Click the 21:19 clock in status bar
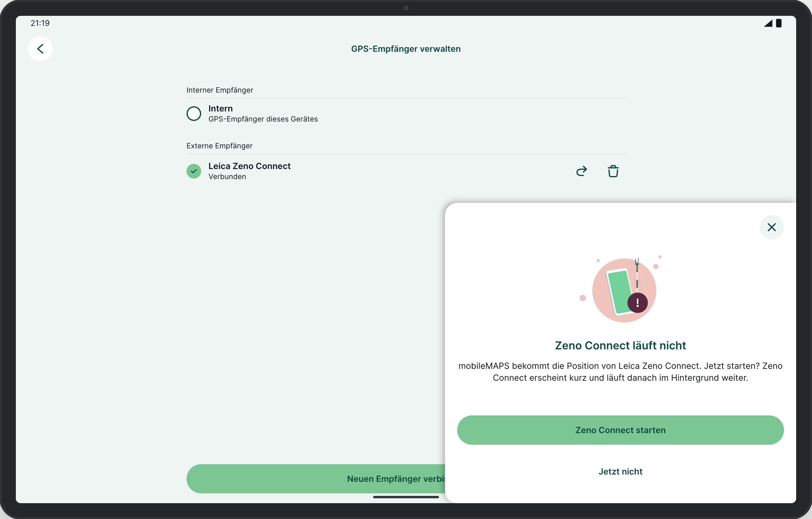 [40, 23]
